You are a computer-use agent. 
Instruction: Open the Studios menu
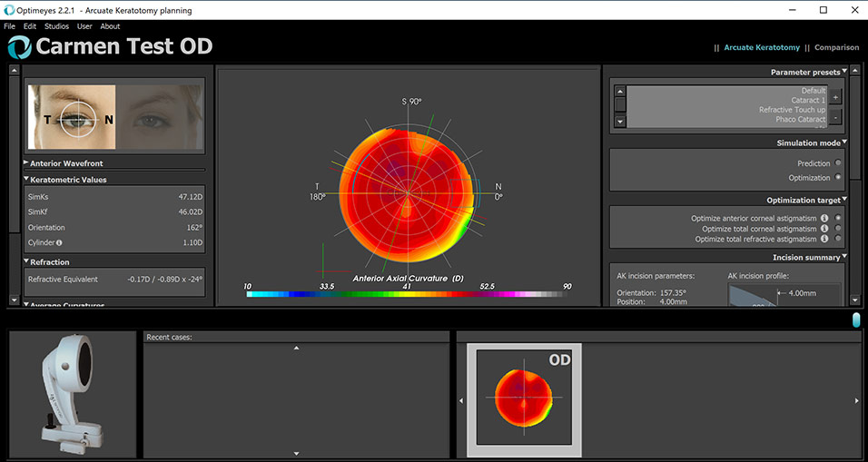click(56, 26)
